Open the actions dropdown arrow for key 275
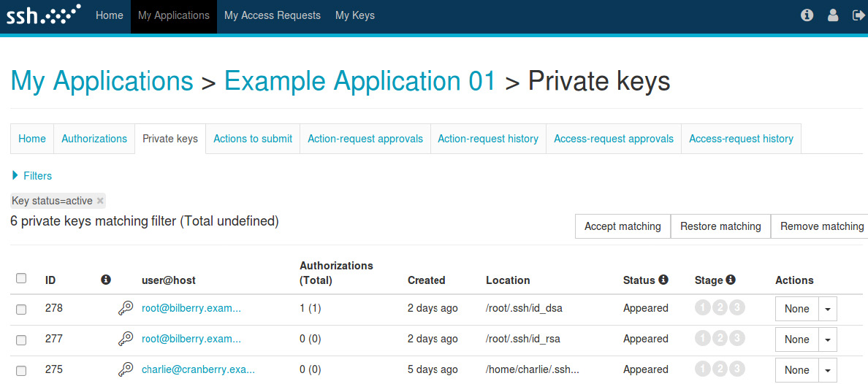This screenshot has height=384, width=868. click(828, 370)
